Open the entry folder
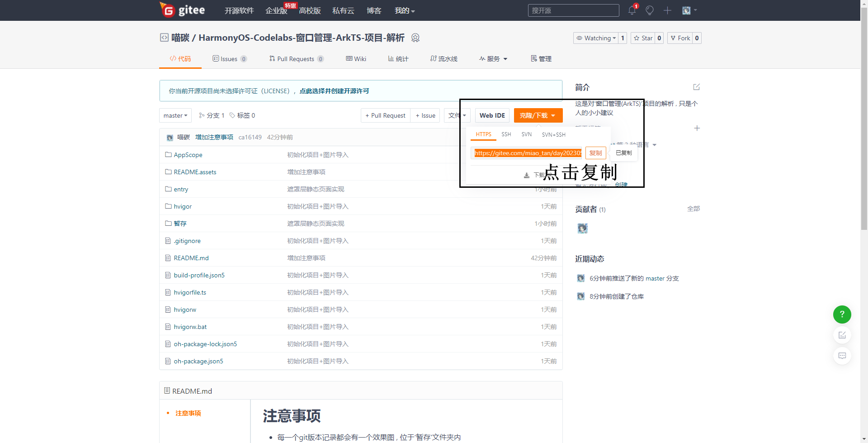 tap(181, 189)
